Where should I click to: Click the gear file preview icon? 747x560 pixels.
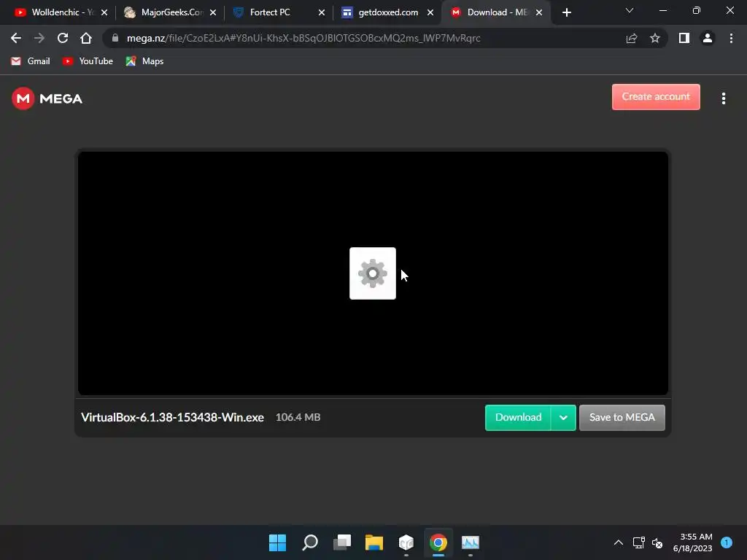click(x=373, y=273)
